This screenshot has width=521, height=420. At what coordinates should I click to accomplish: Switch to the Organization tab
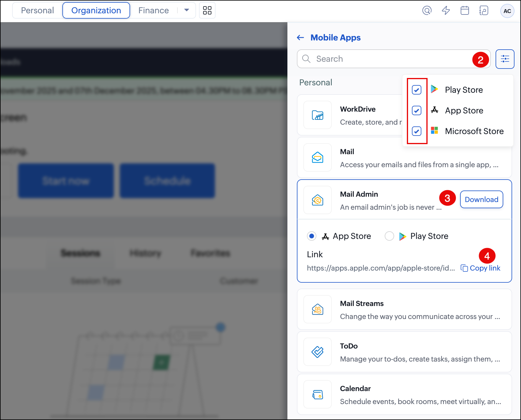96,10
